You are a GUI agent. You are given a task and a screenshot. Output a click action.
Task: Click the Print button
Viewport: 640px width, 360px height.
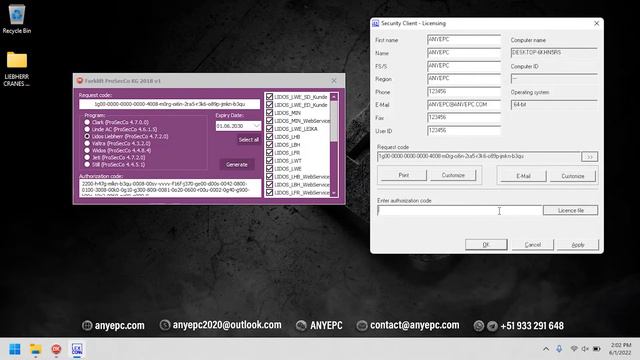403,175
